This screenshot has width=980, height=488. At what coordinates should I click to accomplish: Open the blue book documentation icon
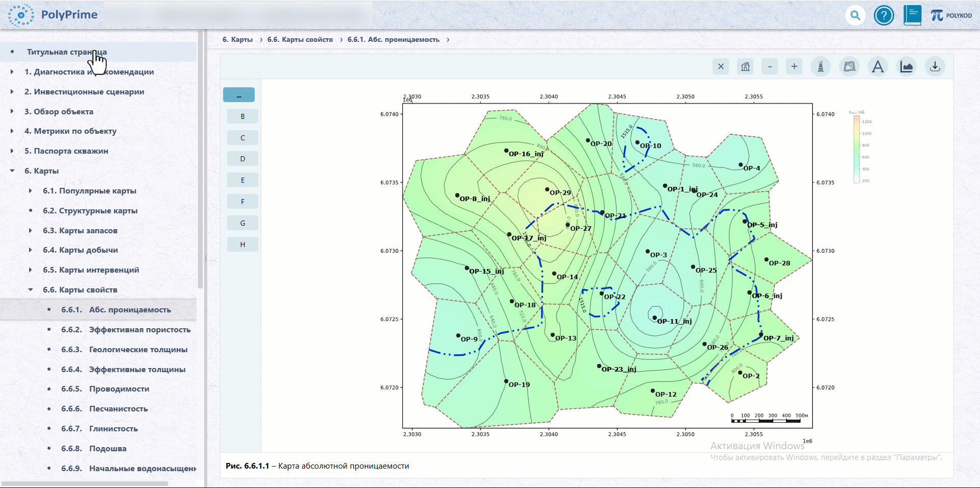pyautogui.click(x=912, y=15)
